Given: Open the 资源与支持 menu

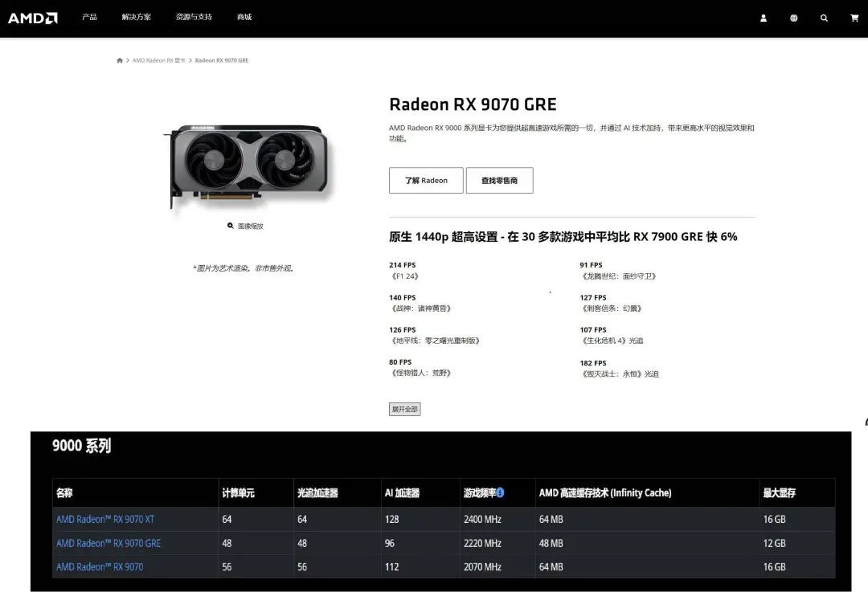Looking at the screenshot, I should 194,17.
